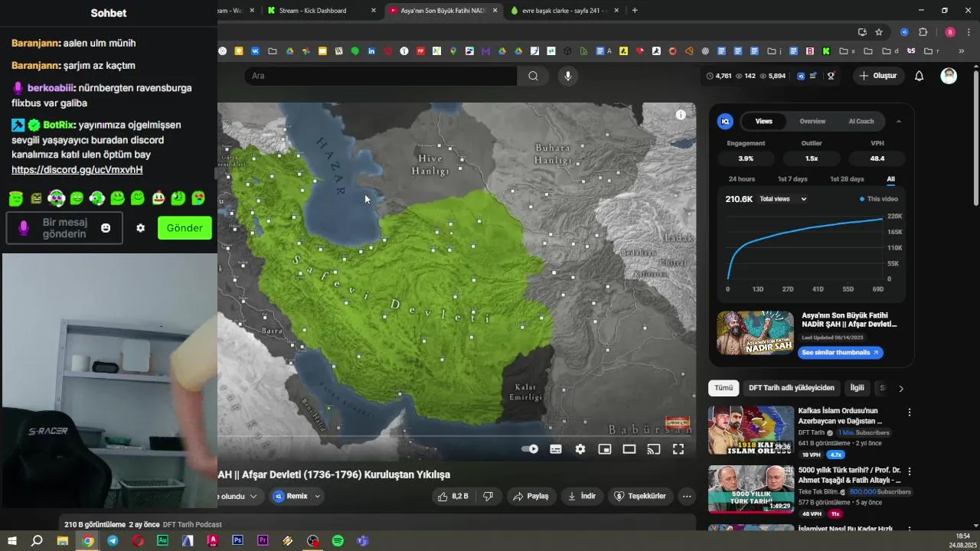Cast video to TV via player icon
This screenshot has width=980, height=551.
[x=654, y=449]
